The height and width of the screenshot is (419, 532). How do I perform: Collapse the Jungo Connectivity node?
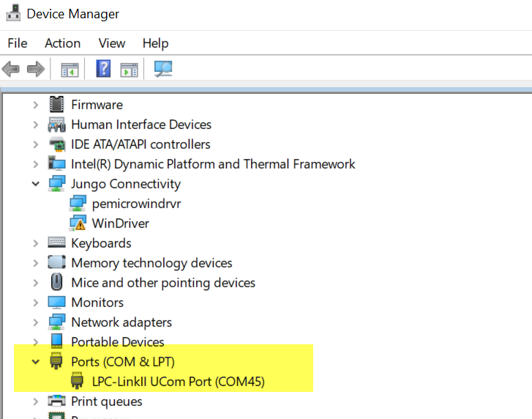tap(35, 184)
